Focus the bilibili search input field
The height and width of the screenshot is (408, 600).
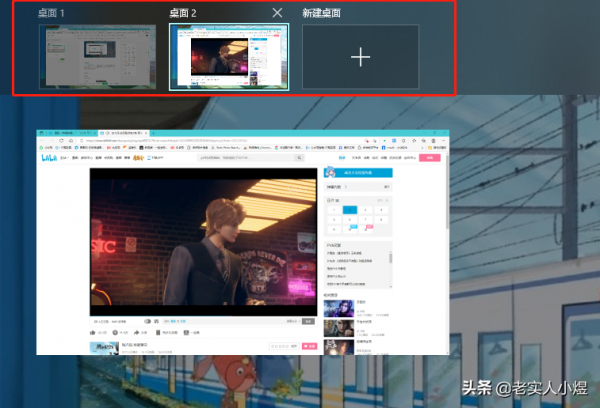(x=246, y=158)
